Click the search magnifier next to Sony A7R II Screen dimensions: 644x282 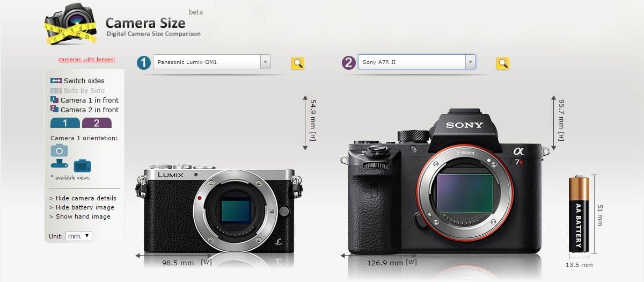[503, 63]
